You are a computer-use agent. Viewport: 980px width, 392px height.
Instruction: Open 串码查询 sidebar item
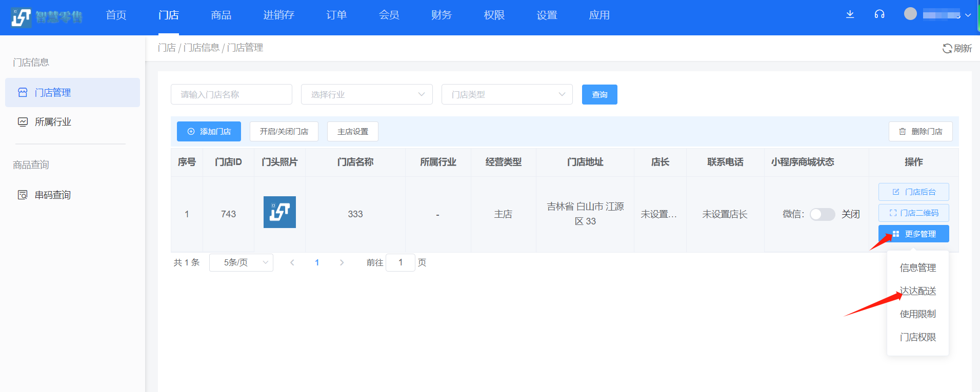tap(53, 195)
